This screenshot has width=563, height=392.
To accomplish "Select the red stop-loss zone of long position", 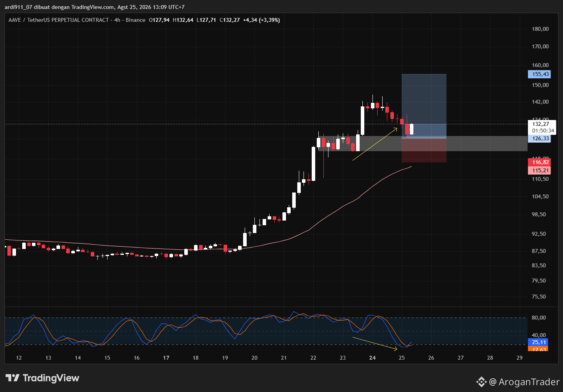I will tap(424, 150).
